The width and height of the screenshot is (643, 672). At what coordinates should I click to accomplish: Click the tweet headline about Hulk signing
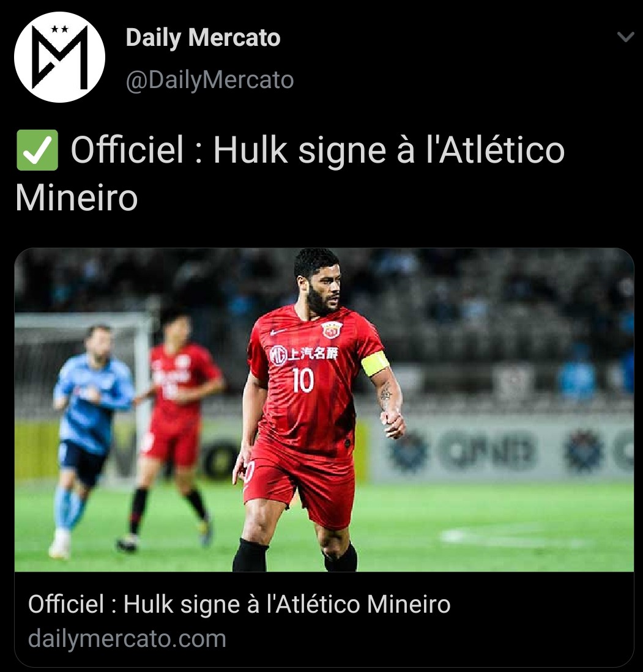coord(290,174)
